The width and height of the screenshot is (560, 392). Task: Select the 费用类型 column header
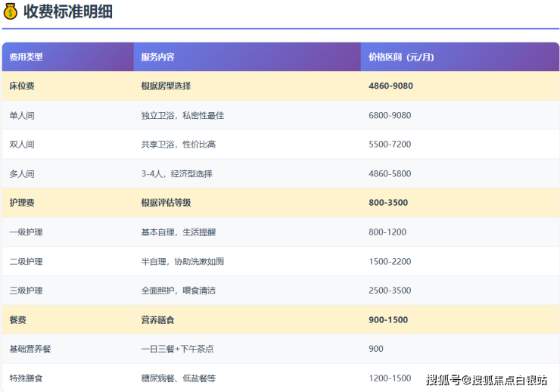[26, 57]
